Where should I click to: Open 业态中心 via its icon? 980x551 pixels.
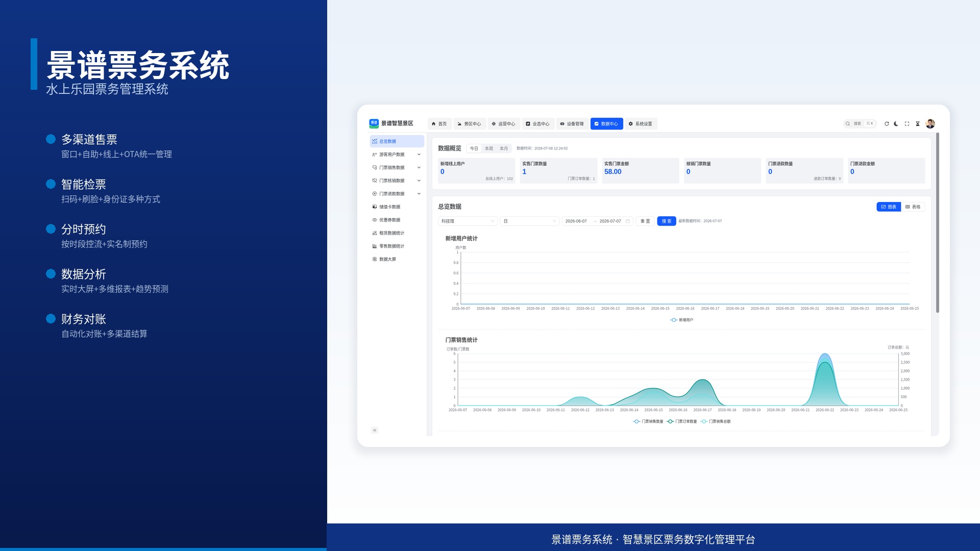528,124
